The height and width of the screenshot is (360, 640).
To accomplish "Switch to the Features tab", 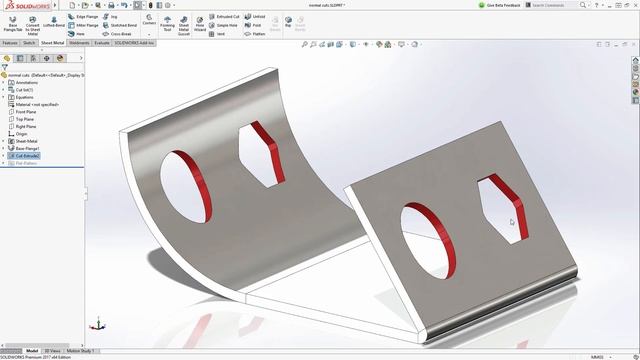I will 10,43.
